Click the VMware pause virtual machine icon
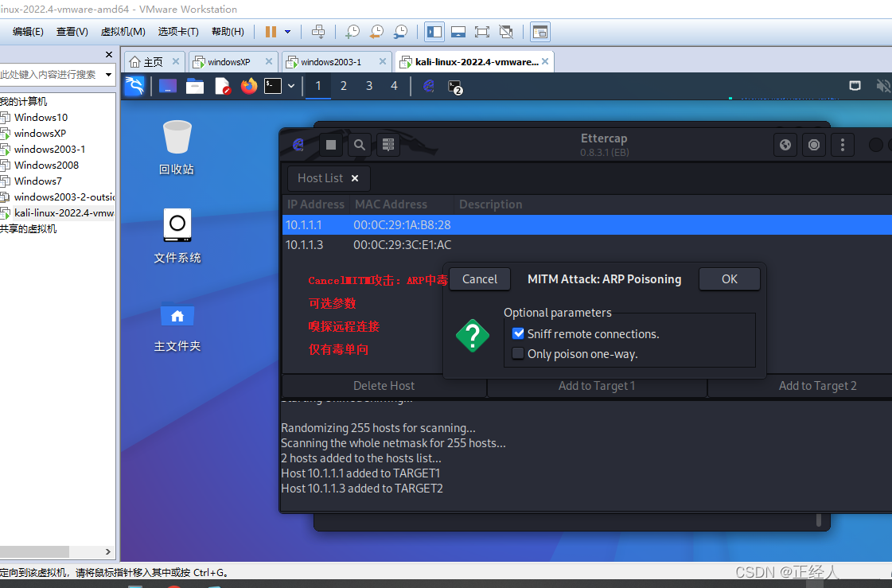This screenshot has height=588, width=892. click(x=271, y=32)
